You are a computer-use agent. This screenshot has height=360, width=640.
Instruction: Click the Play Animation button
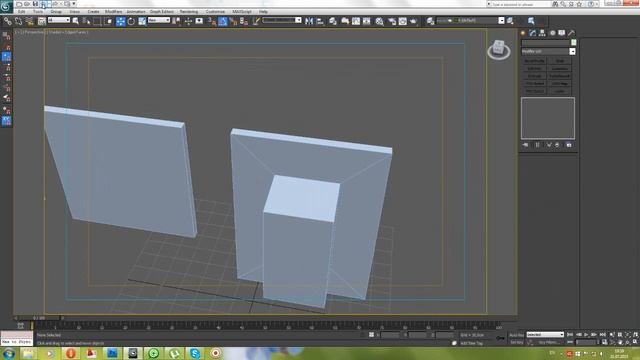point(587,335)
